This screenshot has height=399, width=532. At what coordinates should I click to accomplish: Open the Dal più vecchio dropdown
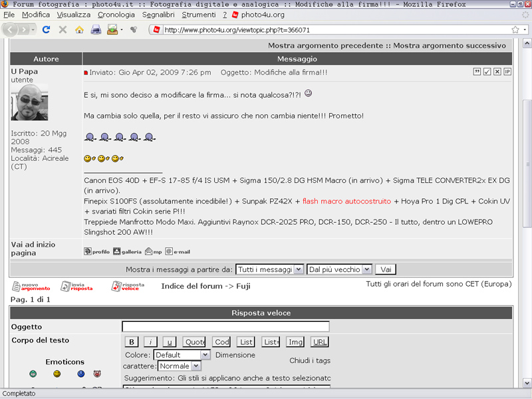coord(338,269)
